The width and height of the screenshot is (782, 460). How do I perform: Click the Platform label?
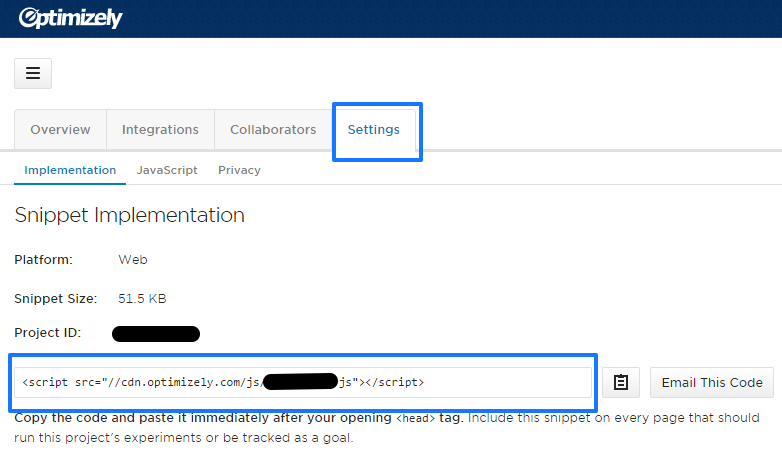click(43, 260)
